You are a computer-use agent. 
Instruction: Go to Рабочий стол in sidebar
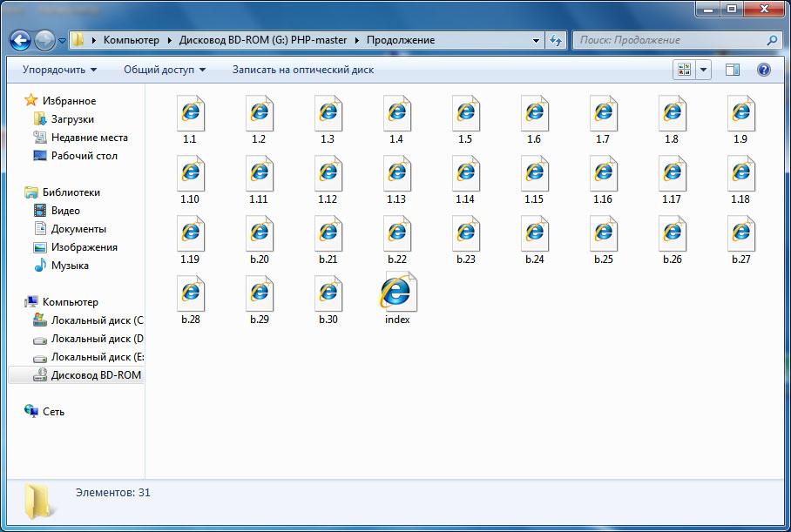point(84,156)
